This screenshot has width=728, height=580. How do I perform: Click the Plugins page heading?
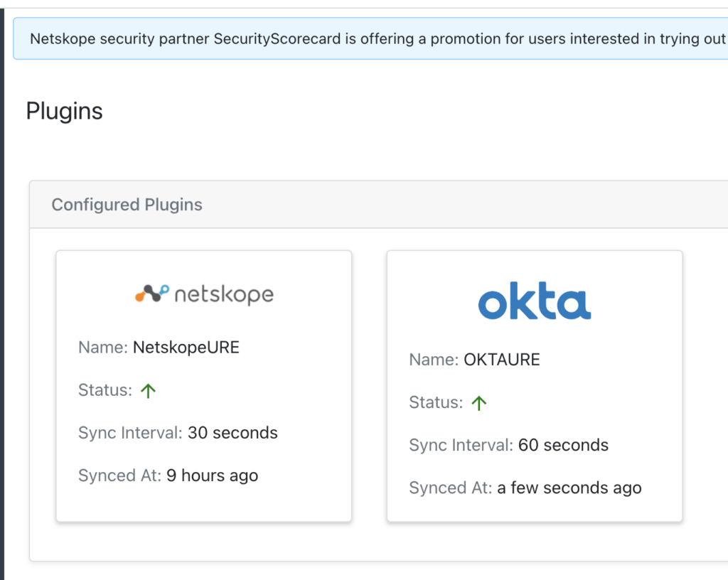(x=64, y=112)
